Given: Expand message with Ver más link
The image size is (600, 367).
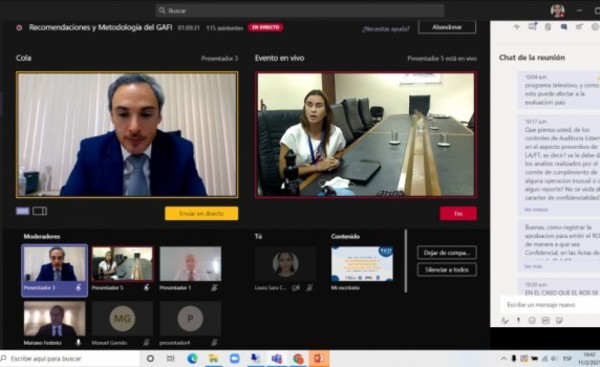Looking at the screenshot, I should (533, 266).
